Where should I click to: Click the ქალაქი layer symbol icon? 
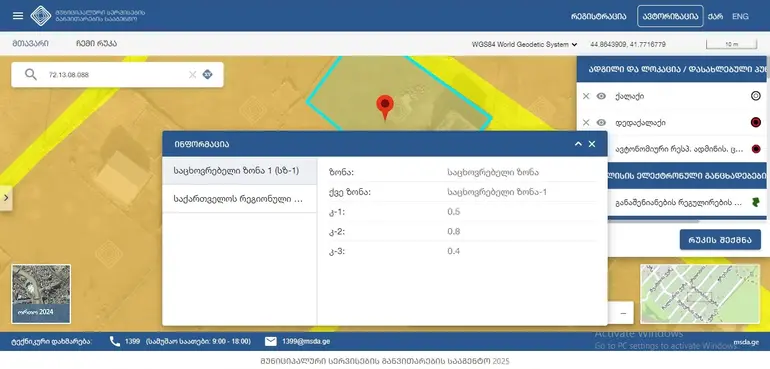pyautogui.click(x=756, y=96)
